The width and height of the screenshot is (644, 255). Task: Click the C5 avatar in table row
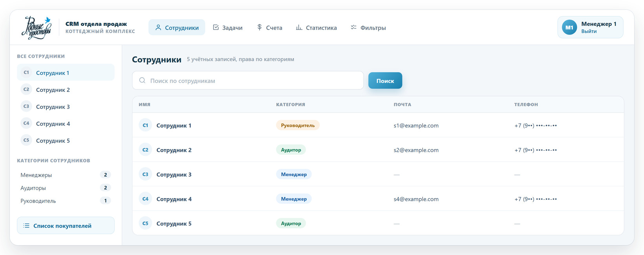(x=145, y=223)
